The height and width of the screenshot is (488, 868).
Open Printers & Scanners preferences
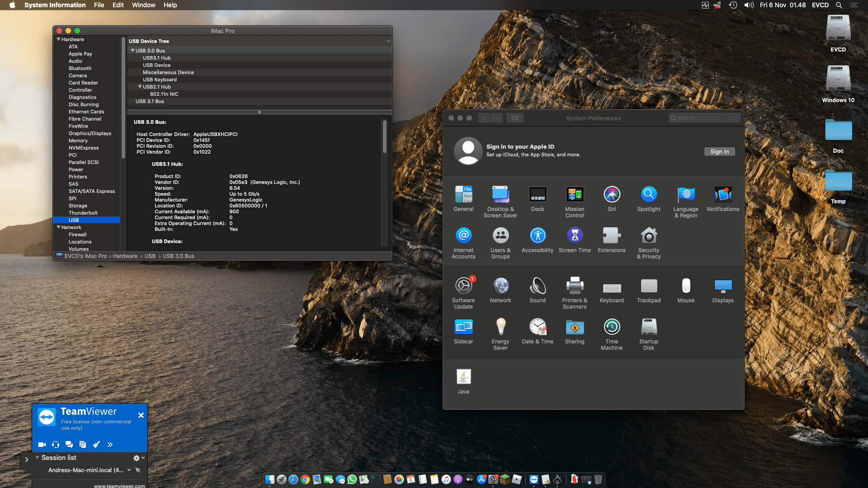tap(575, 293)
